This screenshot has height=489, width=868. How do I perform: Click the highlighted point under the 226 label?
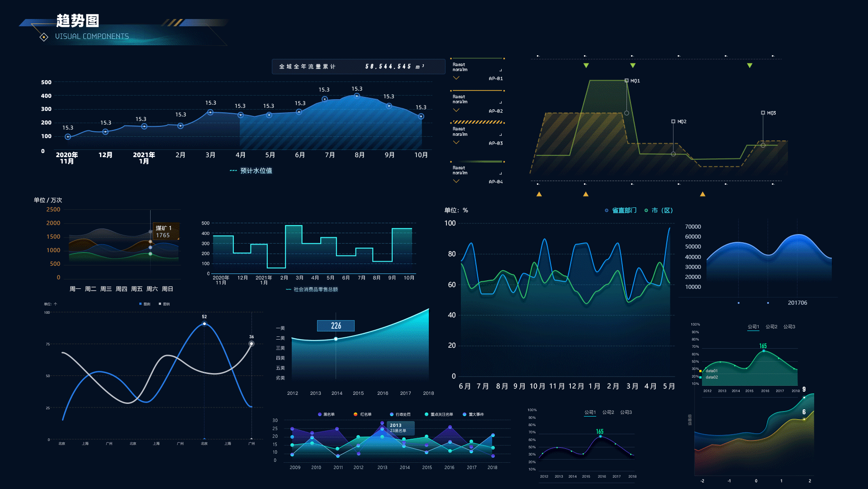pos(336,339)
